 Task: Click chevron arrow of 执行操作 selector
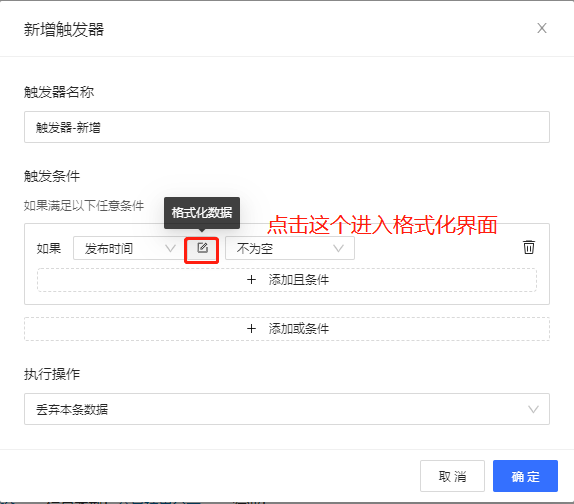click(x=533, y=409)
